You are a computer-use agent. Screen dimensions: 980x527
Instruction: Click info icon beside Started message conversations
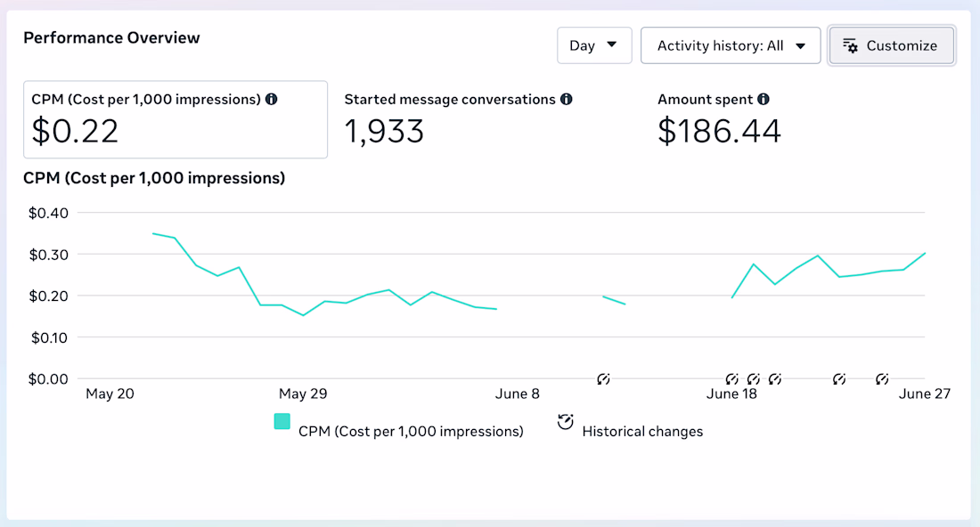(567, 100)
